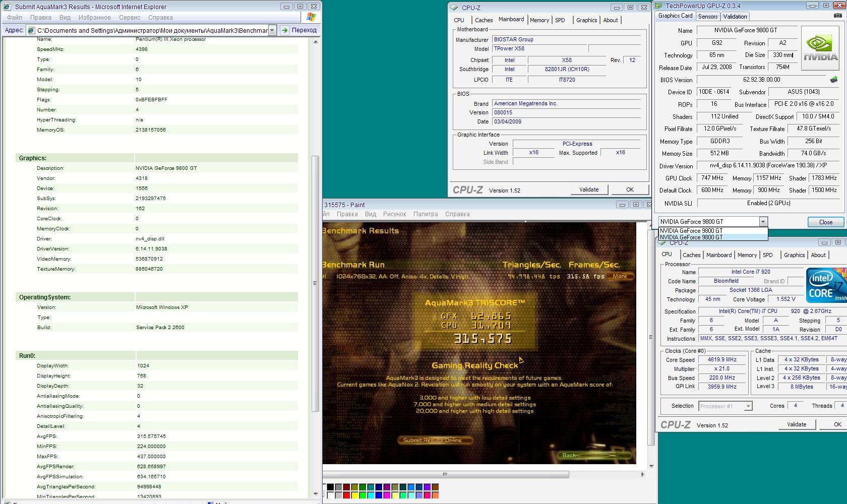Click the Paint horizontal scrollbar thumb
Image resolution: width=847 pixels, height=504 pixels.
(x=446, y=474)
